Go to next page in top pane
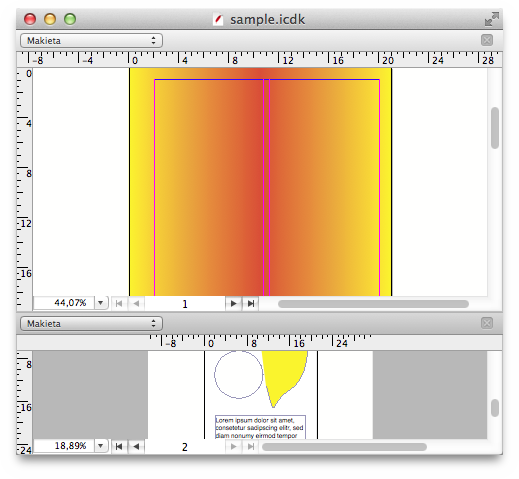The height and width of the screenshot is (479, 519). tap(233, 304)
